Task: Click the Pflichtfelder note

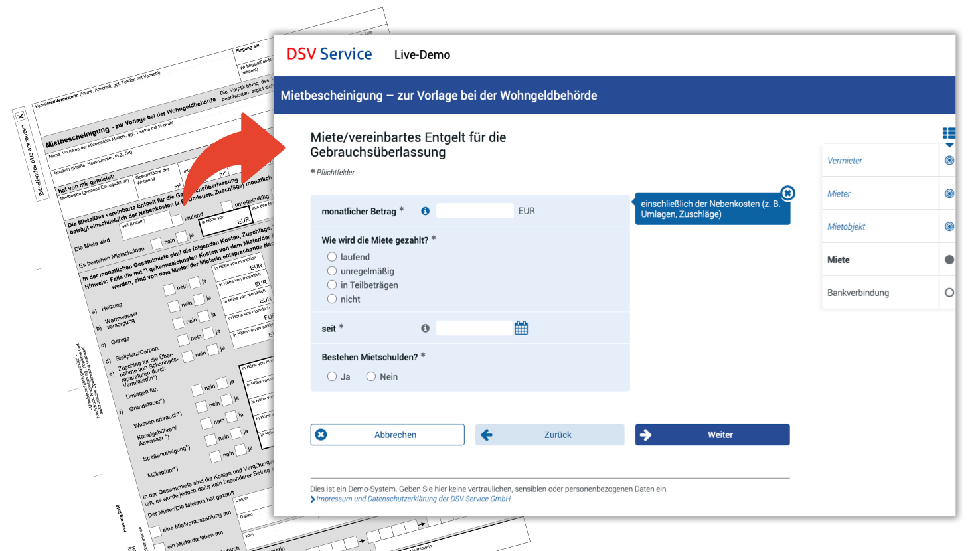Action: coord(333,173)
